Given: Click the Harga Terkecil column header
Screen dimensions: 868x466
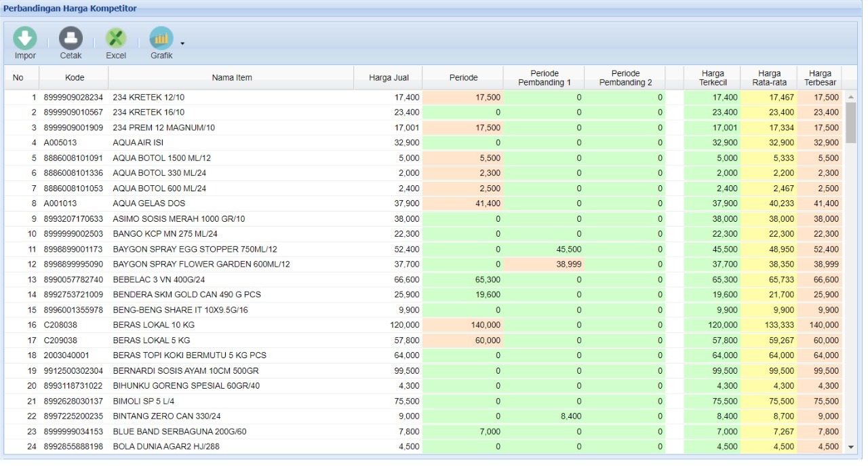Looking at the screenshot, I should (x=713, y=78).
